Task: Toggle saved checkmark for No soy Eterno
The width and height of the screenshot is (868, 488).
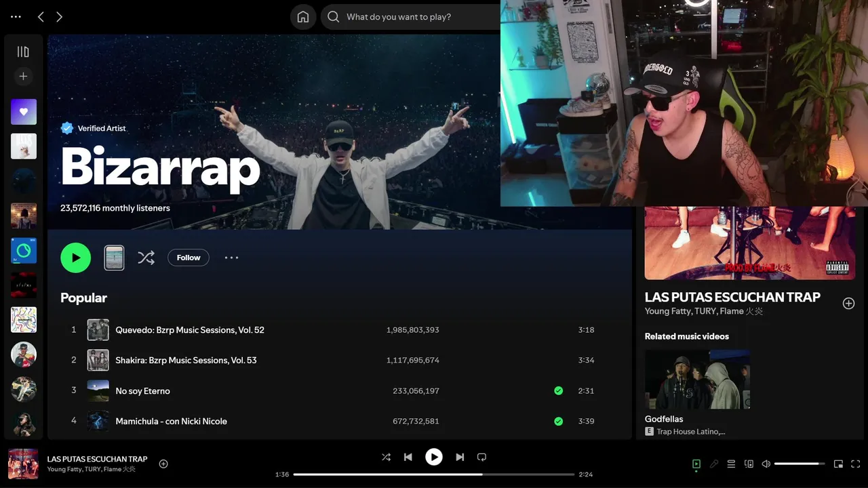Action: point(558,391)
